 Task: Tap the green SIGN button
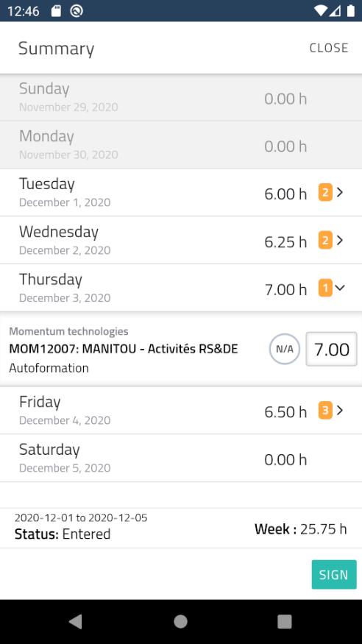coord(334,574)
